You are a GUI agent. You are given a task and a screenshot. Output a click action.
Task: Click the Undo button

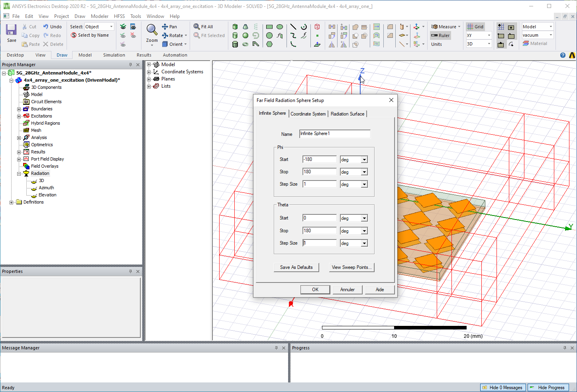click(x=52, y=27)
